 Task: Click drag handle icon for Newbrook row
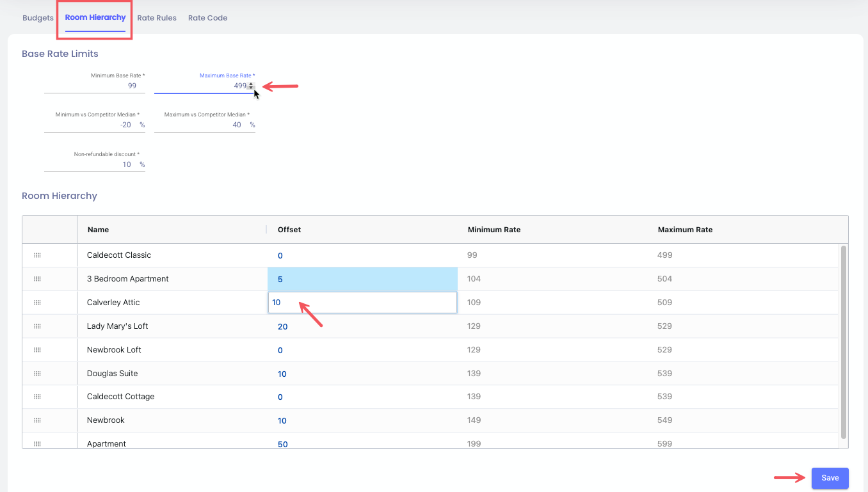coord(37,420)
